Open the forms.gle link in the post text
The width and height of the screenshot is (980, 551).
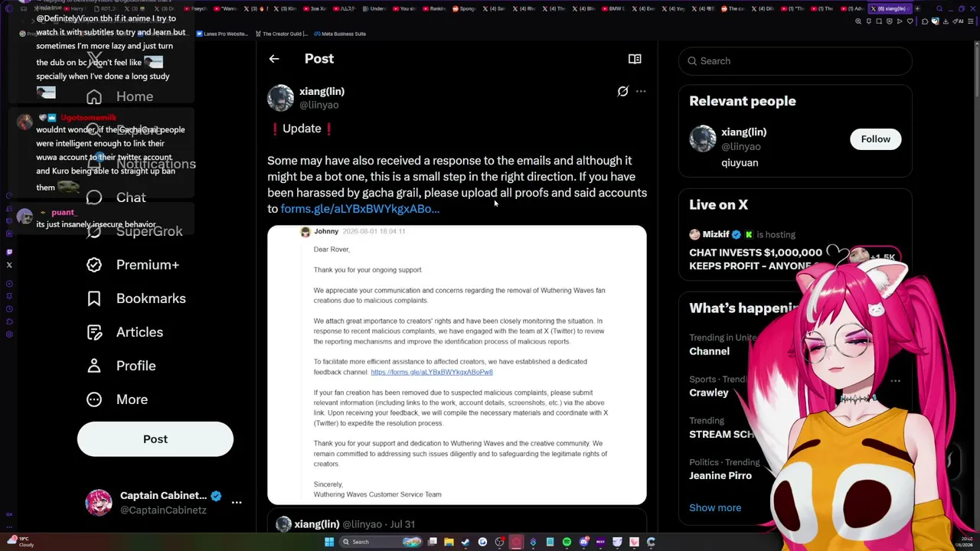[360, 209]
